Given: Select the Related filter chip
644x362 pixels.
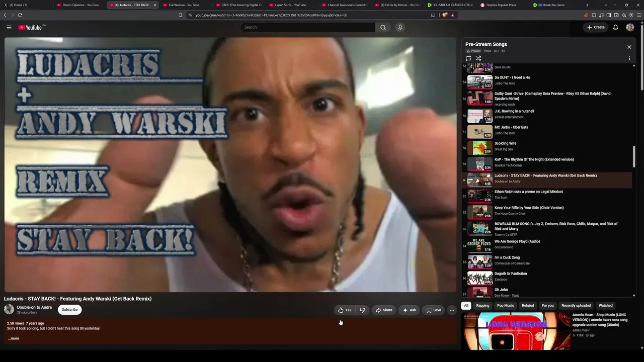Looking at the screenshot, I should click(x=528, y=306).
